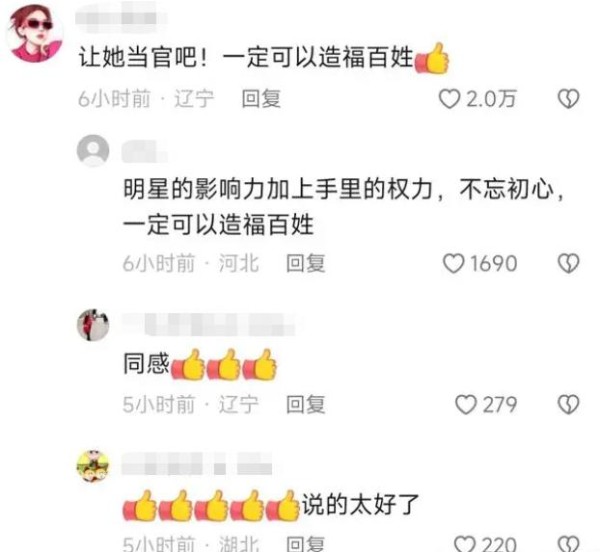Open the sunglasses woman avatar profile
Screen dimensions: 600x552
pyautogui.click(x=35, y=33)
